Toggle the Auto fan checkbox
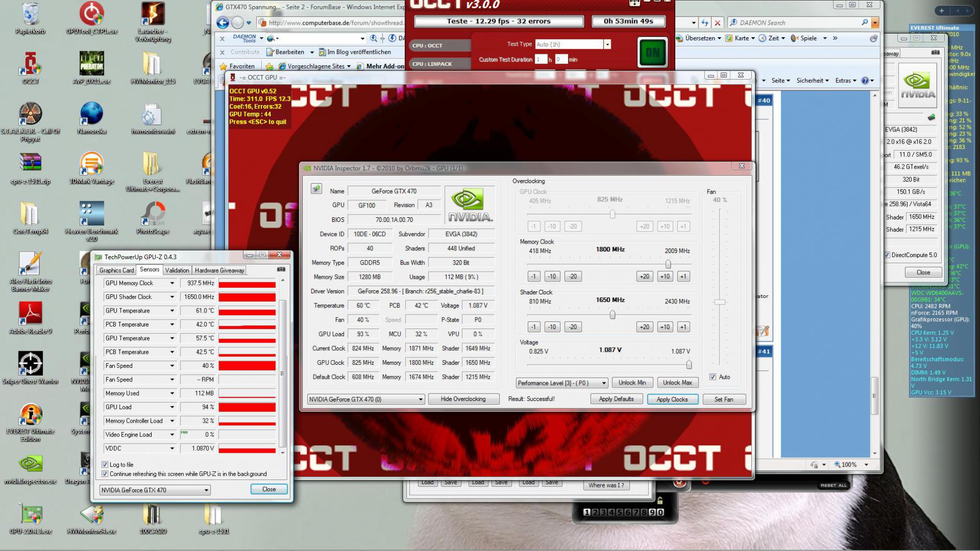Viewport: 980px width, 551px height. point(713,377)
